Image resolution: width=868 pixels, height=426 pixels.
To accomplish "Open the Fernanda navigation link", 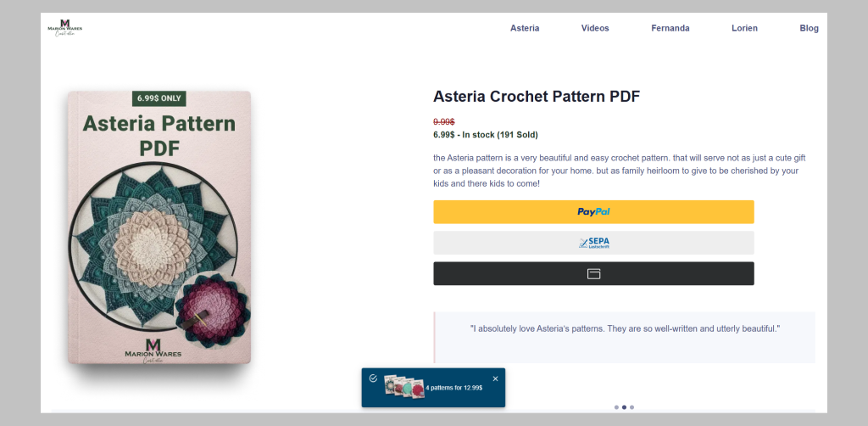I will click(x=670, y=28).
